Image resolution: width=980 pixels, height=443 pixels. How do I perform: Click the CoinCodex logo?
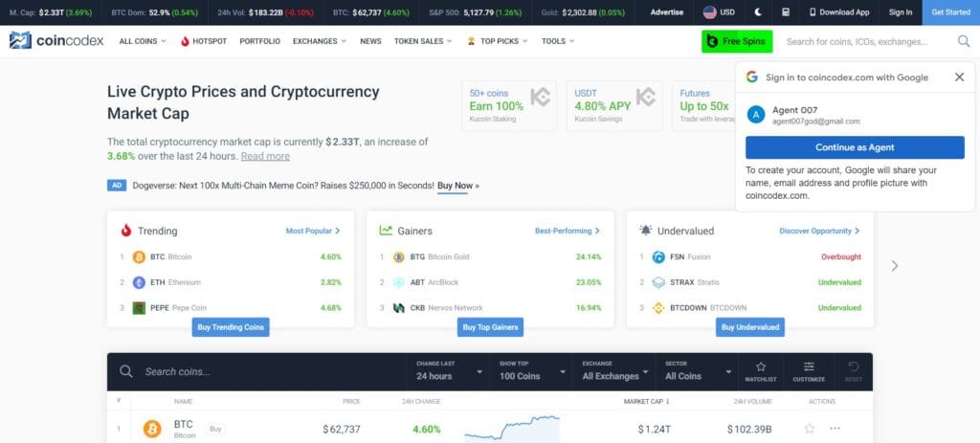[x=56, y=40]
